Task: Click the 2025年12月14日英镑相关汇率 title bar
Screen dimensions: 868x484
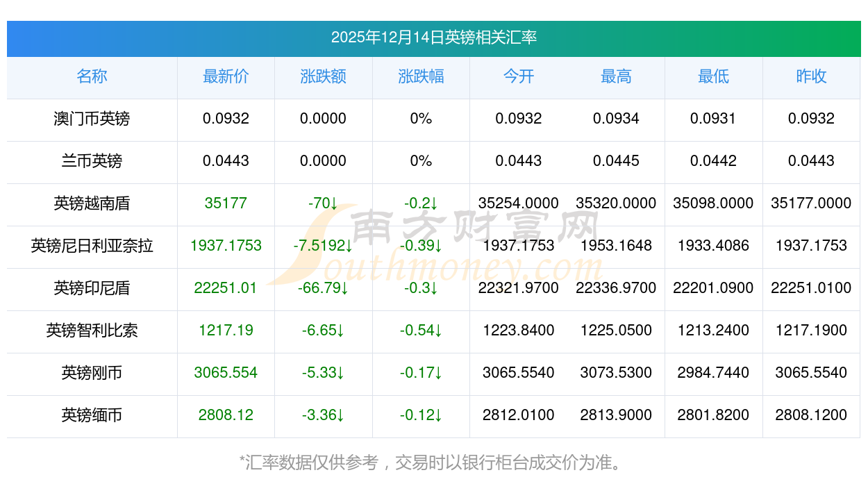Action: pyautogui.click(x=433, y=37)
